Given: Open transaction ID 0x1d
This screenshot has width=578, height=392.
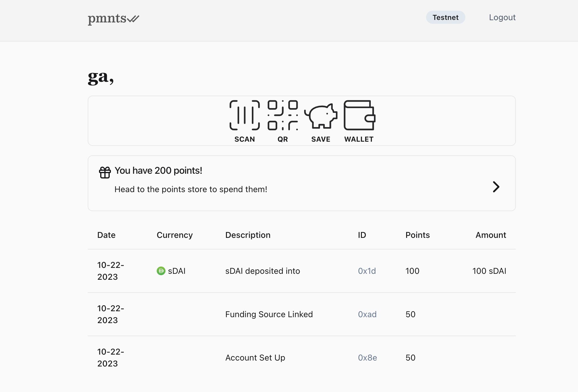Looking at the screenshot, I should coord(367,271).
